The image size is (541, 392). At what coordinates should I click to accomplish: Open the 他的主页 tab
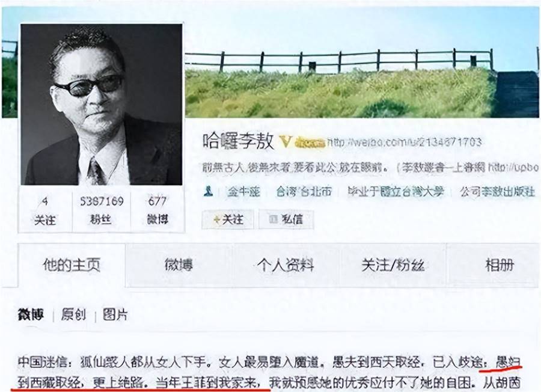click(x=72, y=265)
